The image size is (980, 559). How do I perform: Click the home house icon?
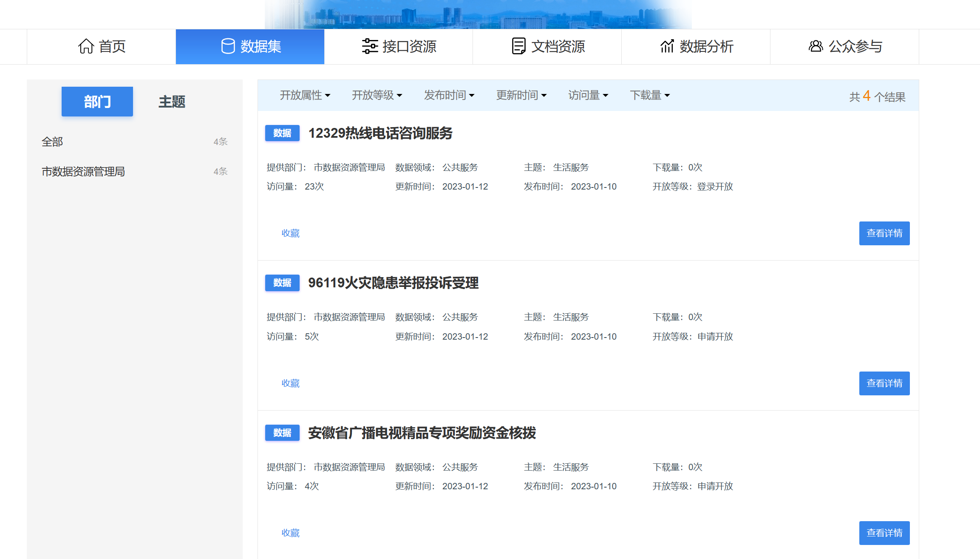[86, 46]
